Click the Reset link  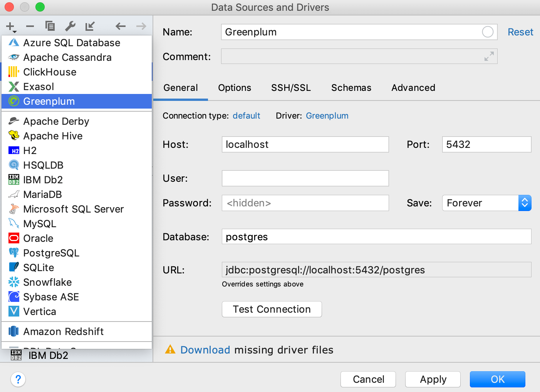pos(520,32)
